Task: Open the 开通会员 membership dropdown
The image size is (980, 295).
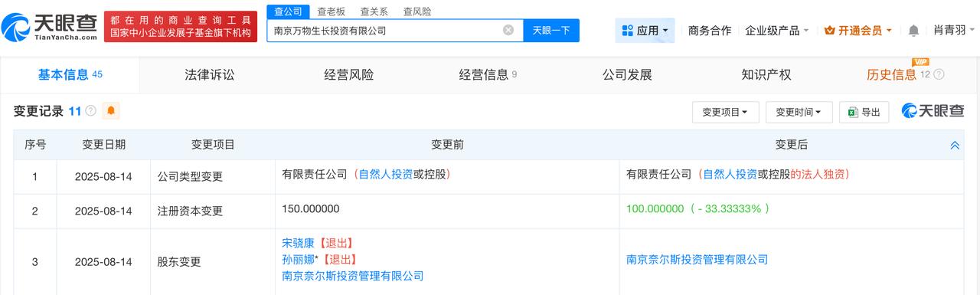Action: pos(858,31)
